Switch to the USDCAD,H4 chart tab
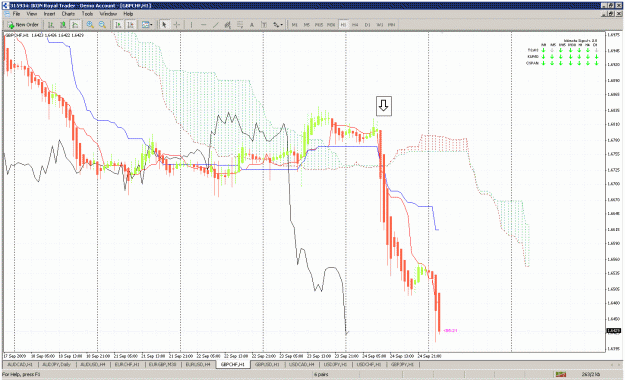625x380 pixels. 301,364
